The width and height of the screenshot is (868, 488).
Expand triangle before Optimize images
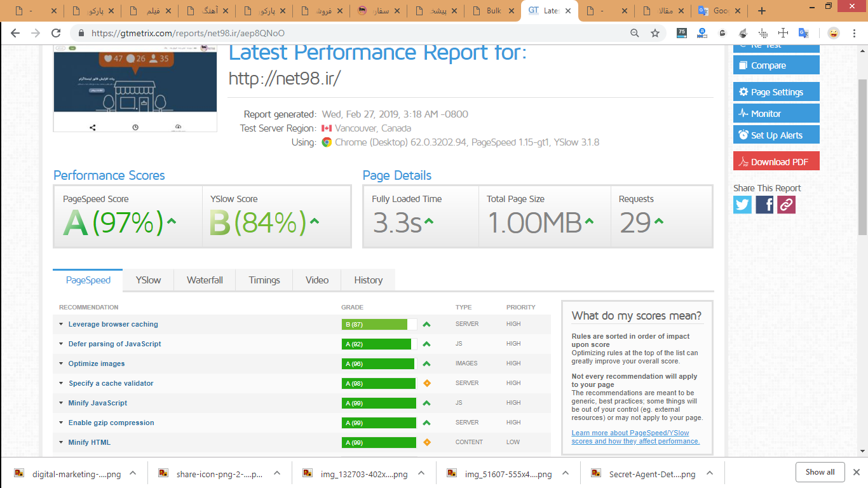coord(61,363)
